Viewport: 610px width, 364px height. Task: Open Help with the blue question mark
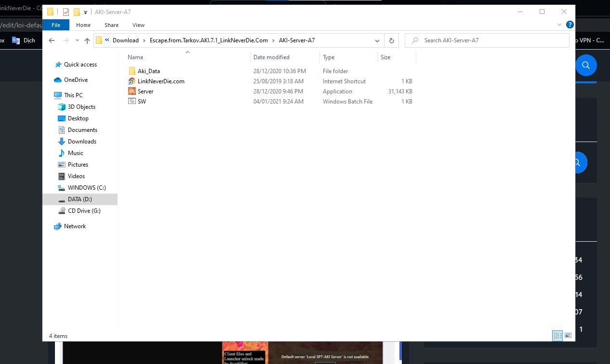[570, 25]
